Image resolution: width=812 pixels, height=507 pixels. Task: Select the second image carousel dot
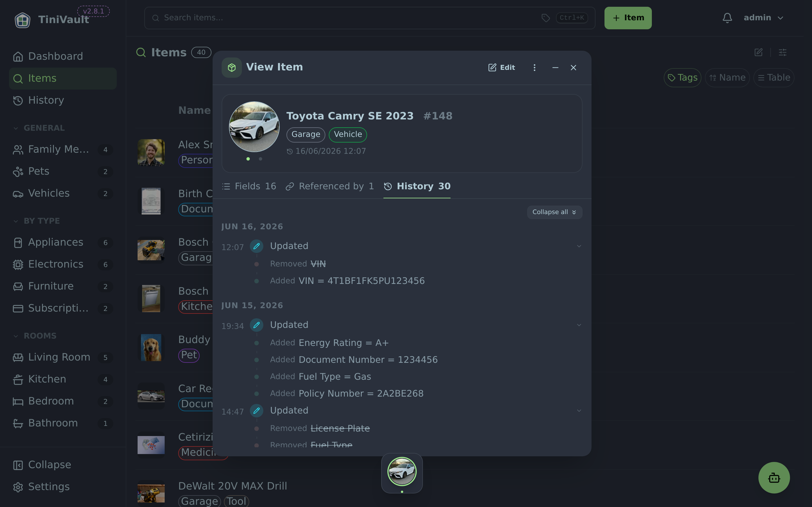point(261,159)
